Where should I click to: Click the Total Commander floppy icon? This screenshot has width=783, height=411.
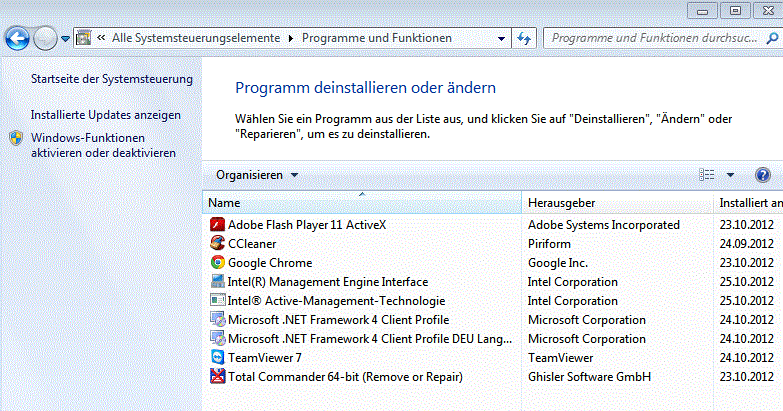click(217, 376)
